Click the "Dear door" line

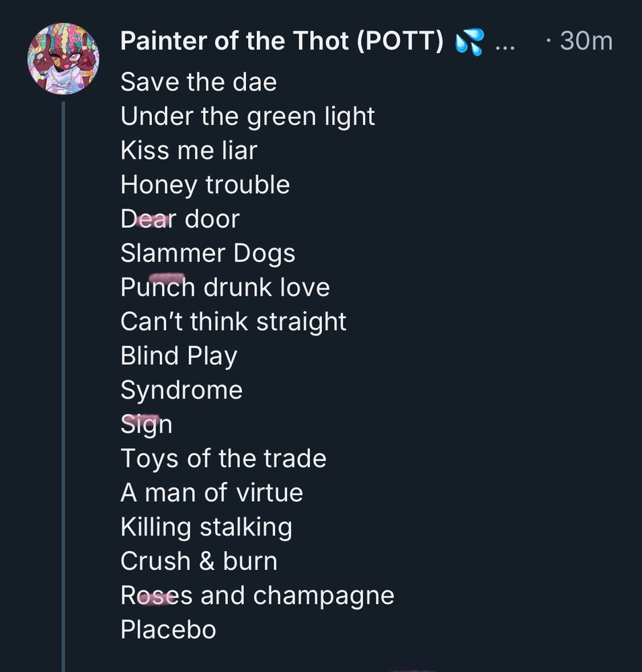click(x=179, y=219)
